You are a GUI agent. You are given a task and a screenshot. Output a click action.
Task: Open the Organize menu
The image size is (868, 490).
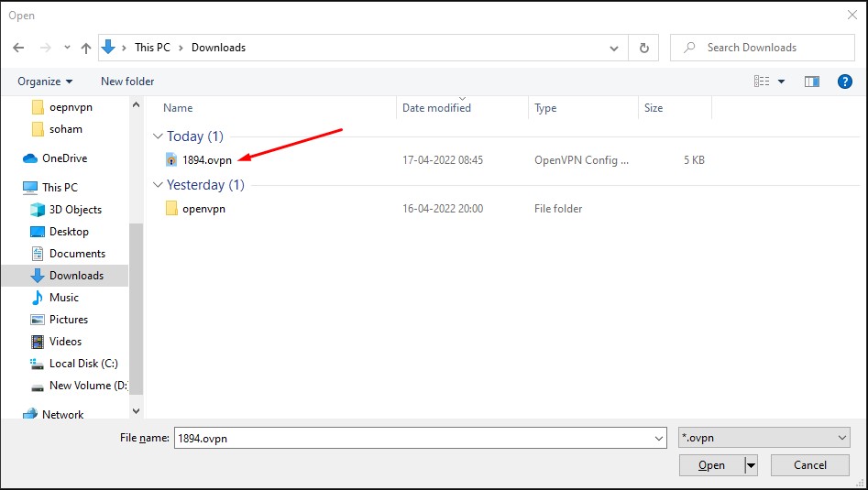point(45,82)
